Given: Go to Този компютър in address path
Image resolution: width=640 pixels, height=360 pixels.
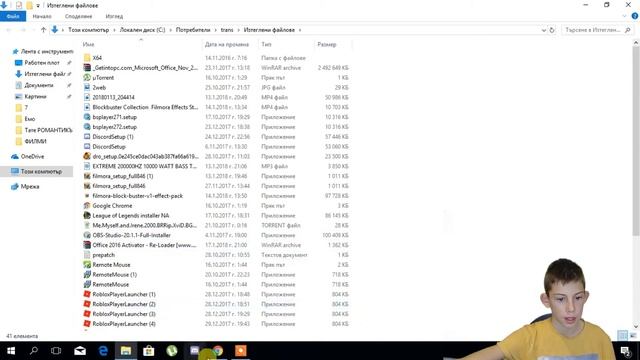Looking at the screenshot, I should (x=88, y=30).
